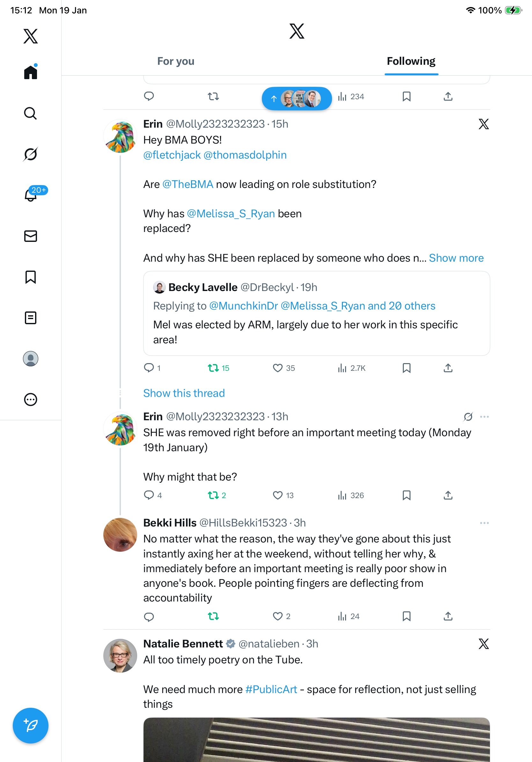The width and height of the screenshot is (532, 762).
Task: Open Bookmarks in the sidebar
Action: (31, 277)
